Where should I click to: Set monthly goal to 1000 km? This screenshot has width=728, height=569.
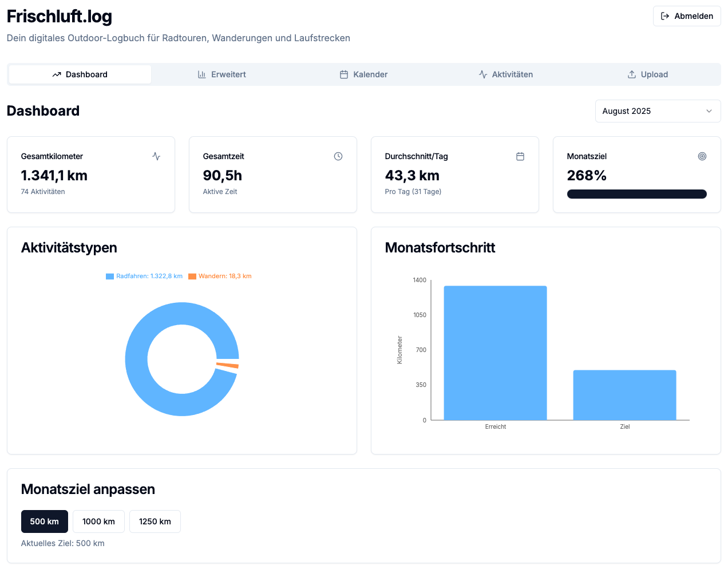[x=98, y=521]
